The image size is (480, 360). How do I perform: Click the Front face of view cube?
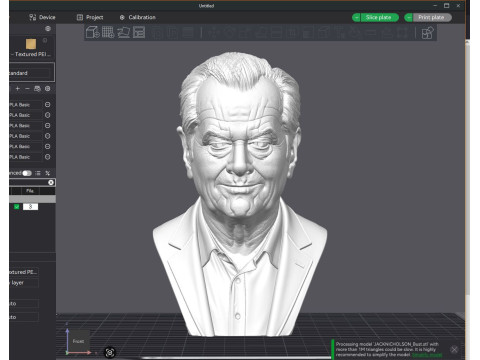pyautogui.click(x=78, y=341)
